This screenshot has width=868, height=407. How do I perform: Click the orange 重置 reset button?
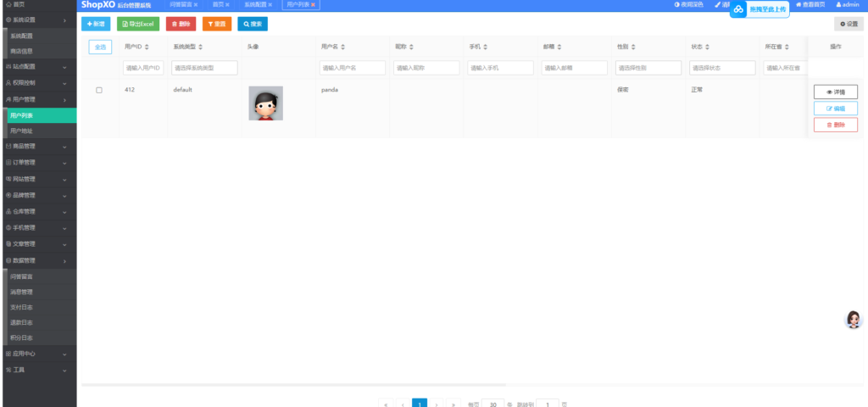217,24
